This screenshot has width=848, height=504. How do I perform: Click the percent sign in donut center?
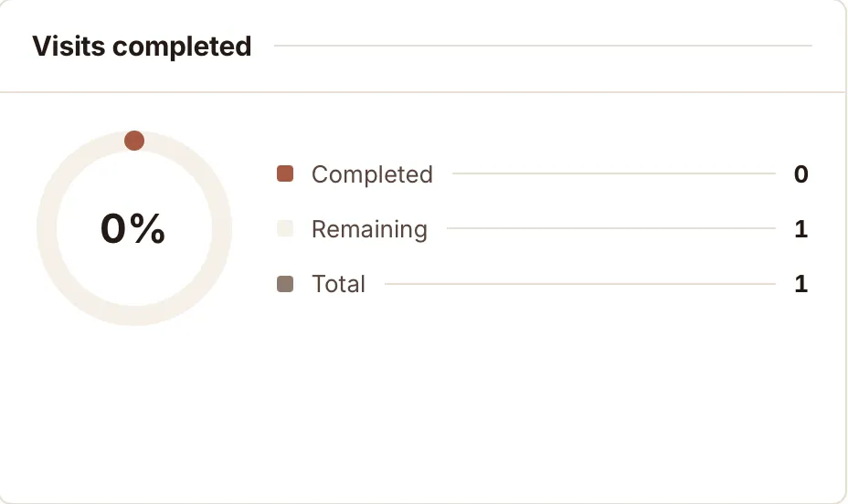148,228
